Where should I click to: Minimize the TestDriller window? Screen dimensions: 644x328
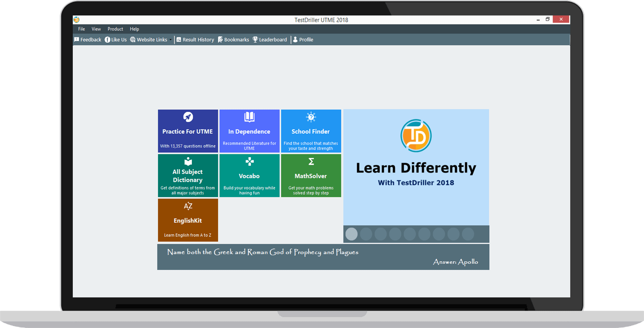point(538,20)
